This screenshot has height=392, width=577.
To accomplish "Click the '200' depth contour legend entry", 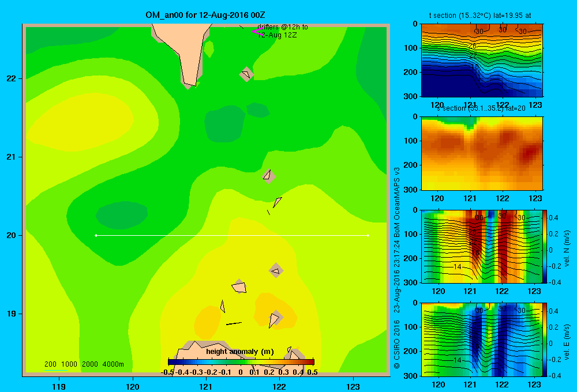I will click(x=50, y=364).
